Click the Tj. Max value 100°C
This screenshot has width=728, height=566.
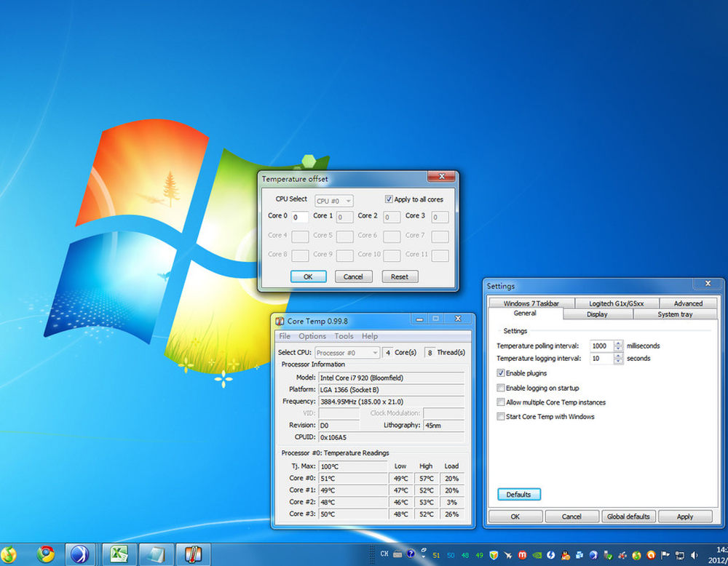pos(353,466)
